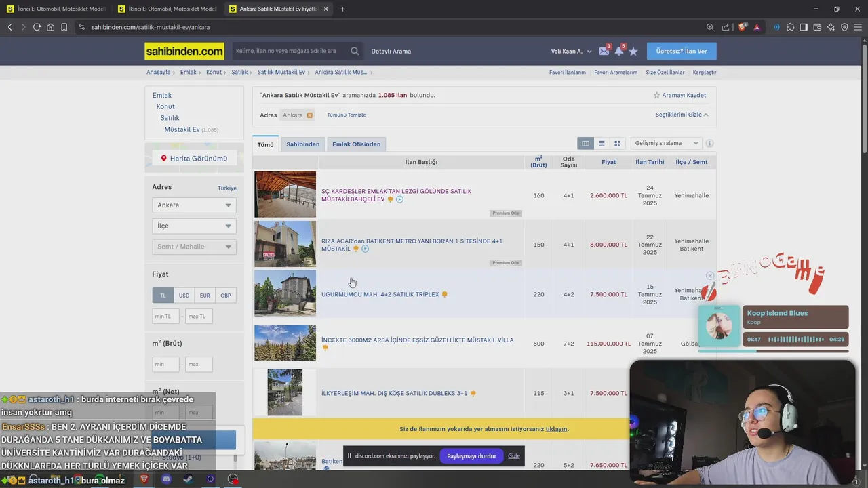
Task: Open the Leo AI sparkle icon
Action: (x=831, y=27)
